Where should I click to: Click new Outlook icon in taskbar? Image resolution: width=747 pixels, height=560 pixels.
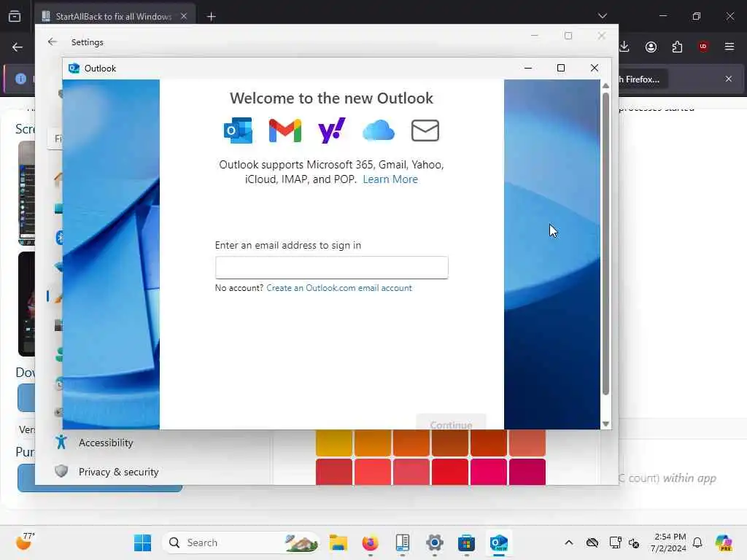point(499,542)
